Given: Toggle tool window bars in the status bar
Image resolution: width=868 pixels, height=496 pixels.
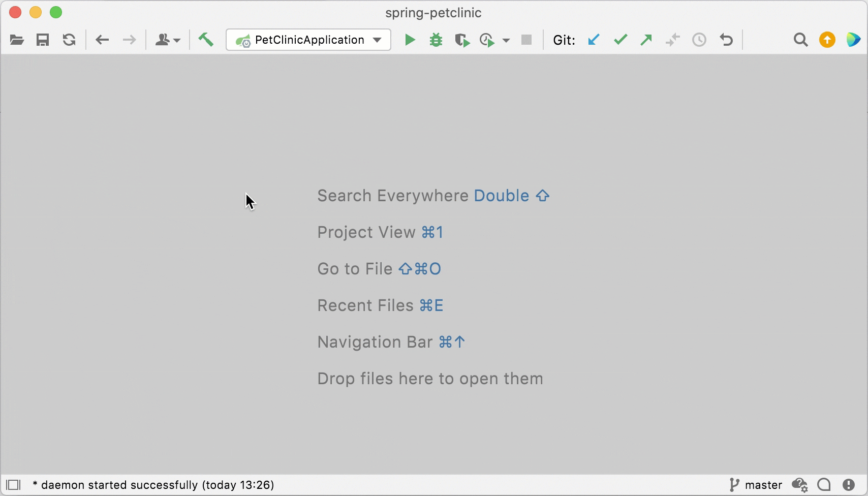Looking at the screenshot, I should tap(13, 485).
